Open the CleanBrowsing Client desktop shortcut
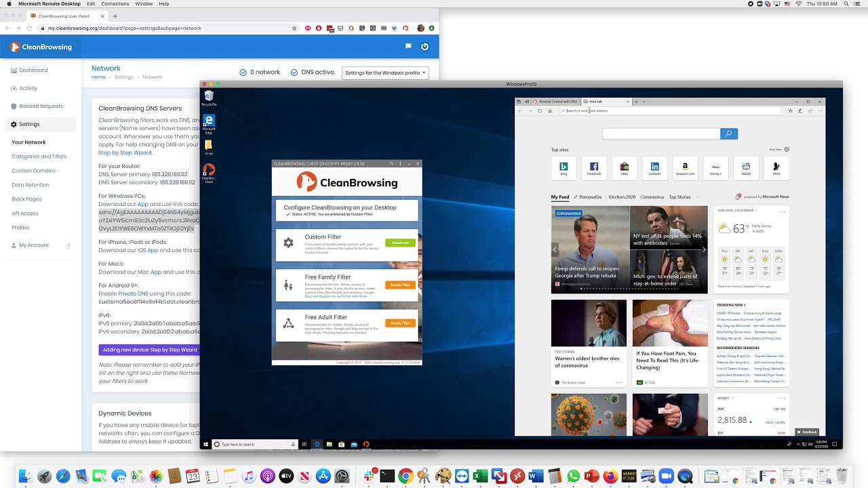This screenshot has width=868, height=488. click(x=209, y=172)
